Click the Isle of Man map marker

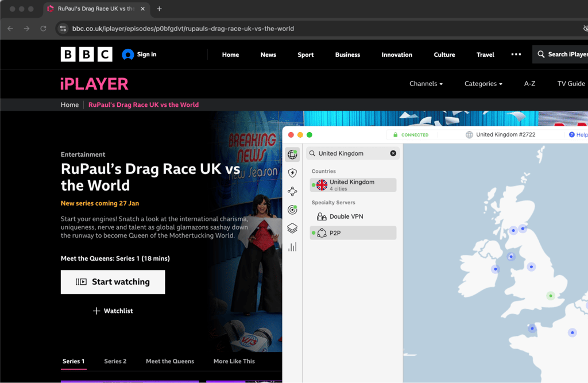510,257
